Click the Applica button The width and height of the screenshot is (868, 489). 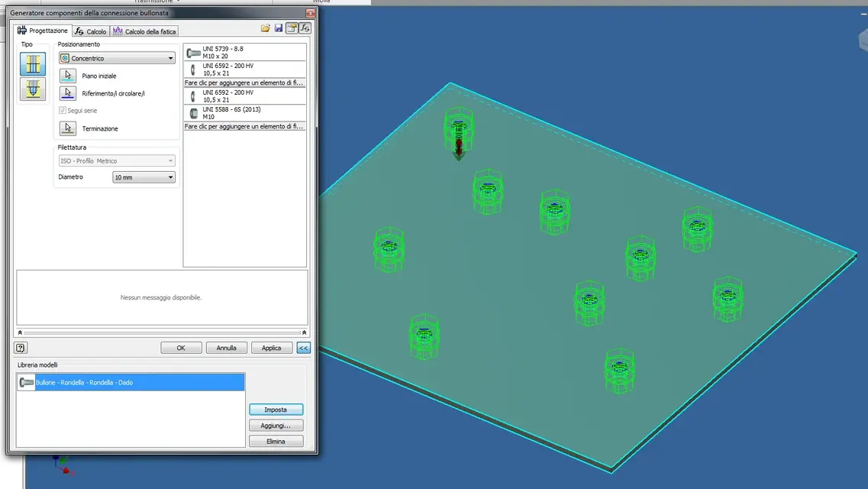tap(271, 348)
